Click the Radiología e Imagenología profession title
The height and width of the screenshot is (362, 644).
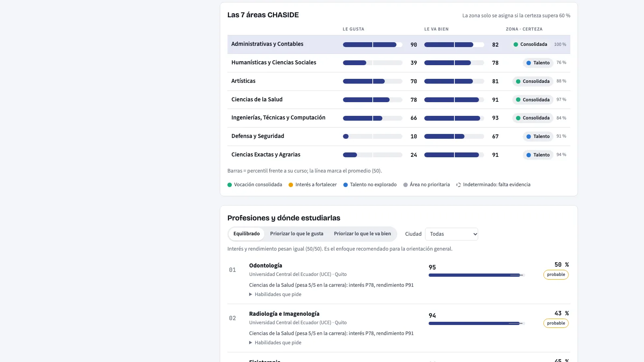pos(284,314)
